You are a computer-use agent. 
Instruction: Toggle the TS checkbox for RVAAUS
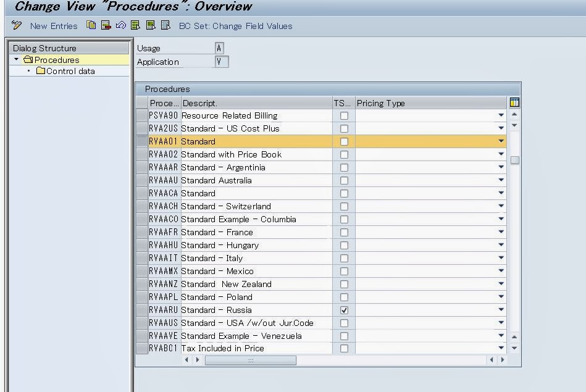pyautogui.click(x=344, y=323)
